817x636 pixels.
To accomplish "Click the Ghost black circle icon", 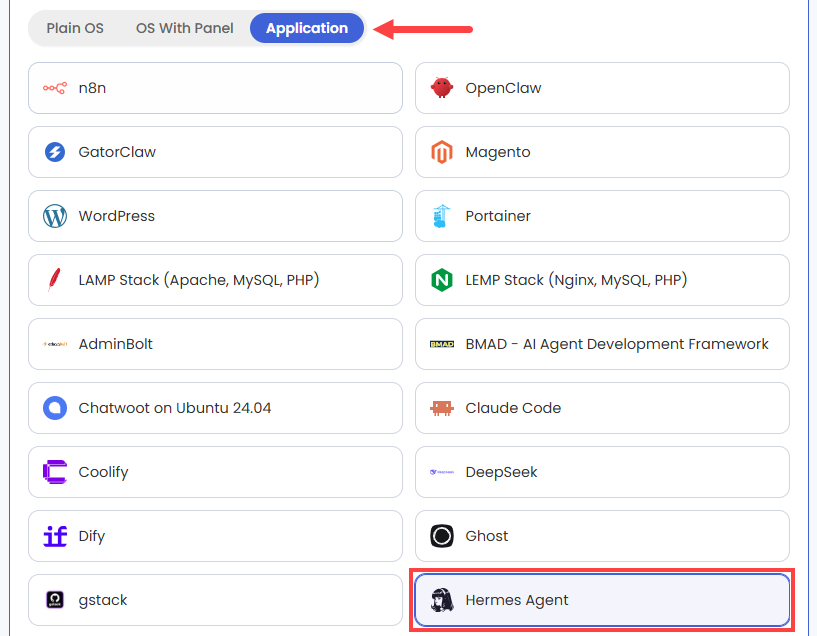I will pyautogui.click(x=442, y=536).
